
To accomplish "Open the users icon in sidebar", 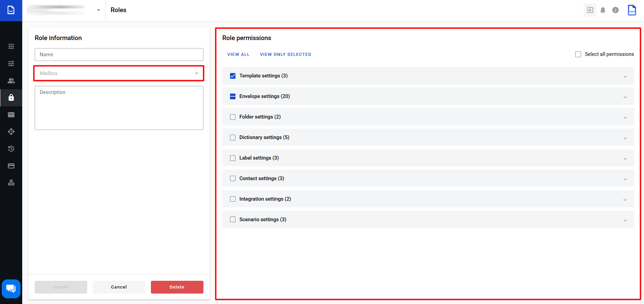I will pos(11,81).
